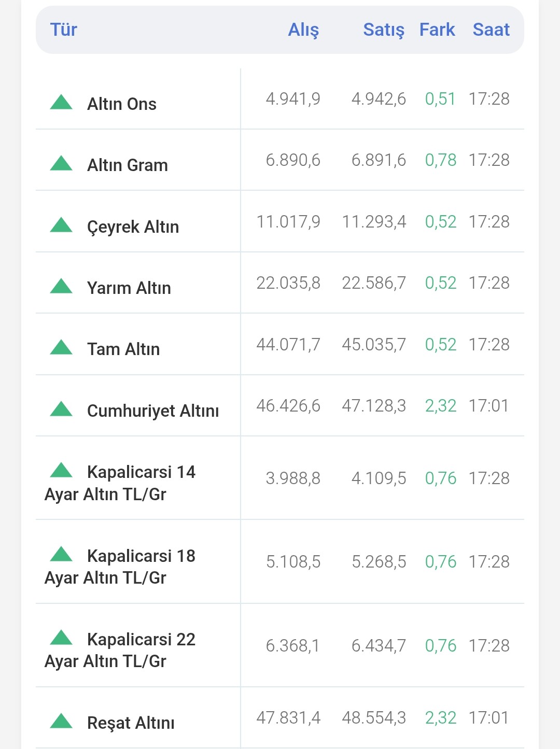Tap the green triangle by Çeyrek Altın
The width and height of the screenshot is (560, 749).
[x=61, y=225]
